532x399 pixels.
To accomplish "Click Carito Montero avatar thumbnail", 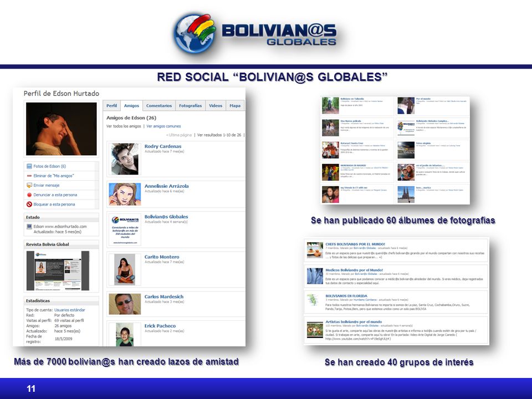I will (x=125, y=269).
